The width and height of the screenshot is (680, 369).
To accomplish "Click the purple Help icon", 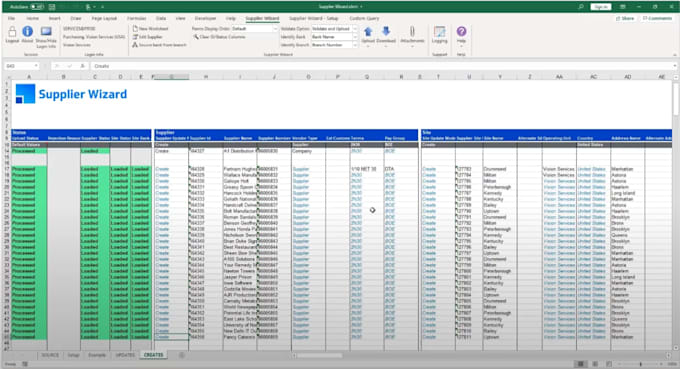I will 461,31.
